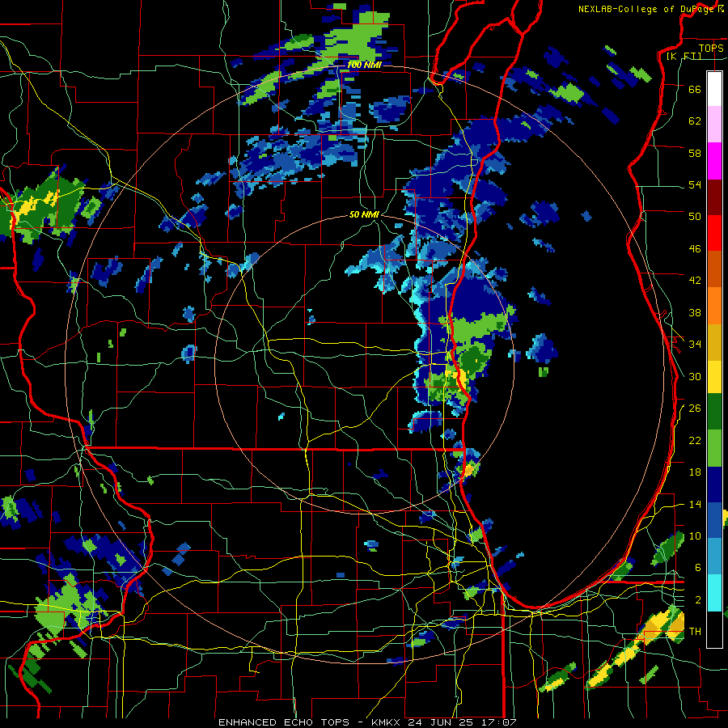Click the 6 legend value

click(698, 568)
